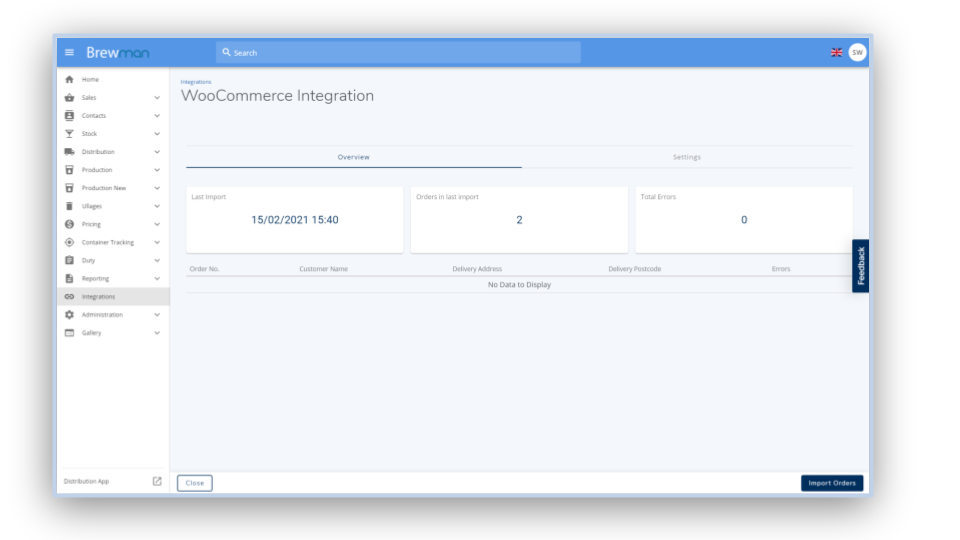Expand the Reporting menu chevron

pyautogui.click(x=157, y=279)
